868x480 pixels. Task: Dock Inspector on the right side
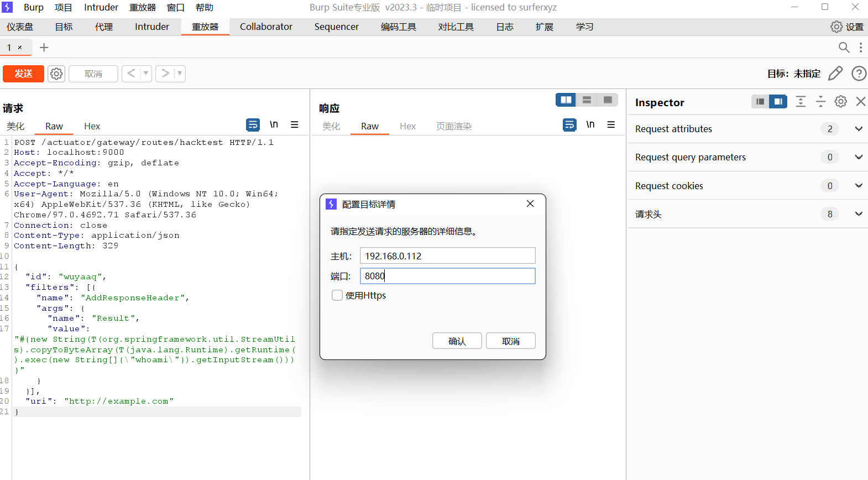click(778, 102)
